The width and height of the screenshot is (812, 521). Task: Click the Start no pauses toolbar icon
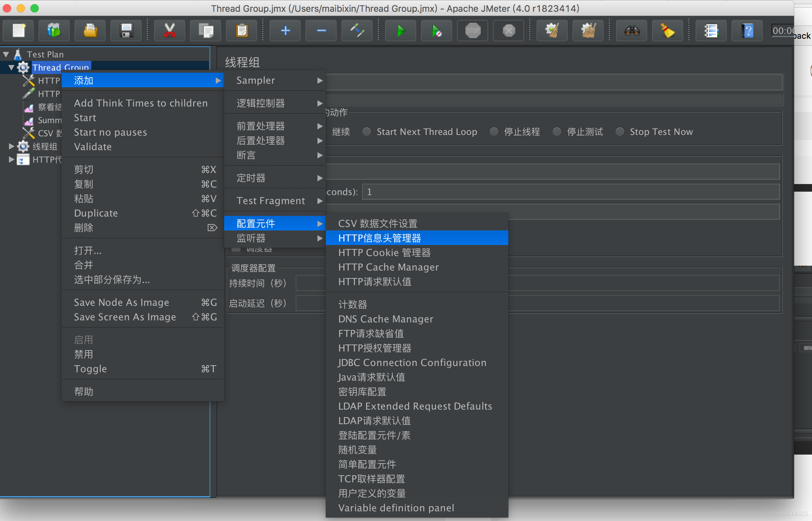(437, 31)
